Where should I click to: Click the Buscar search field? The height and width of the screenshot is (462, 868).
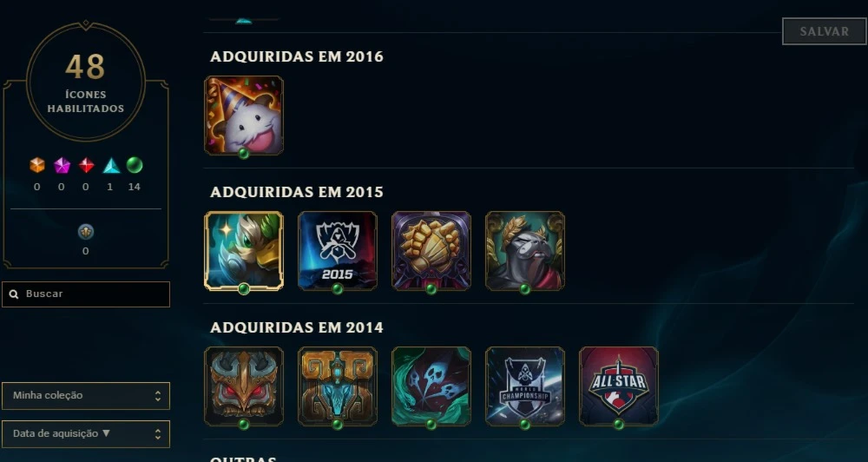pos(86,294)
